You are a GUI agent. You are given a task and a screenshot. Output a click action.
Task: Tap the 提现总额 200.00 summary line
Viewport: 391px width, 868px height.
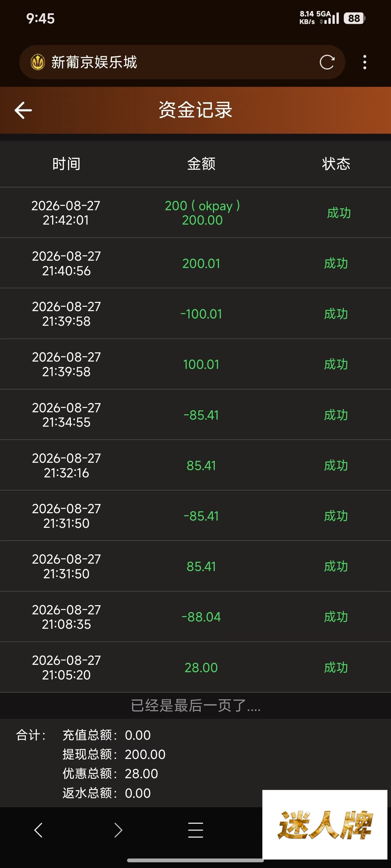tap(114, 754)
